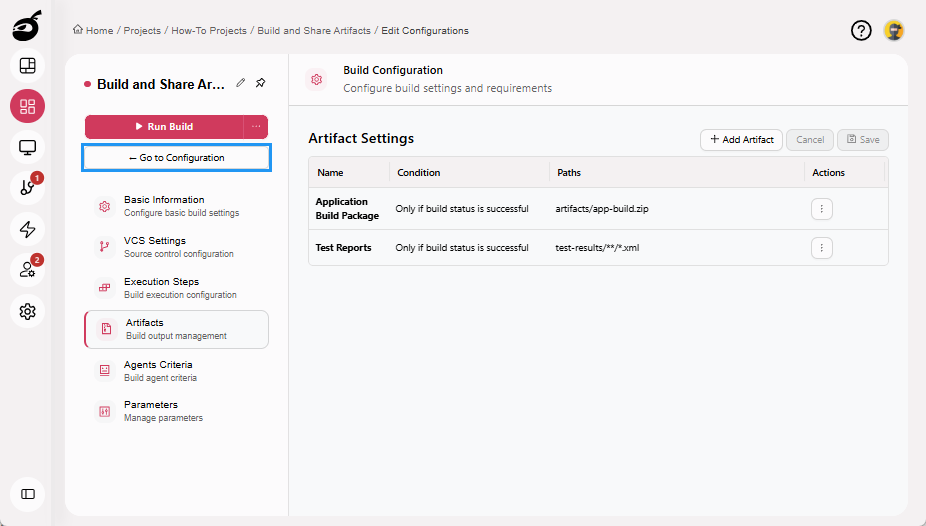Click the Actions column header
This screenshot has height=526, width=926.
coord(829,172)
